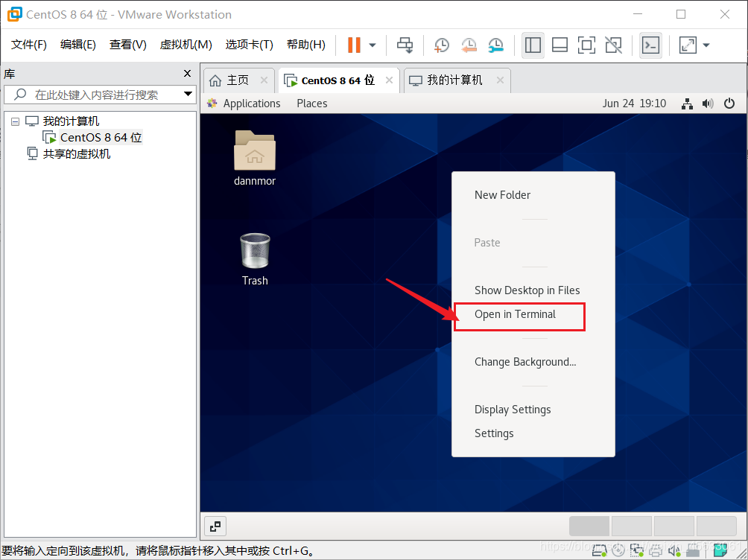Select 我的计算机 in the library tree
The image size is (748, 560).
point(71,121)
